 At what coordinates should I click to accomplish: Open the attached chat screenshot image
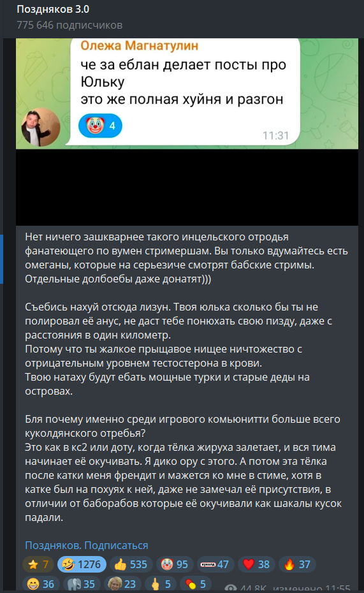(x=187, y=131)
